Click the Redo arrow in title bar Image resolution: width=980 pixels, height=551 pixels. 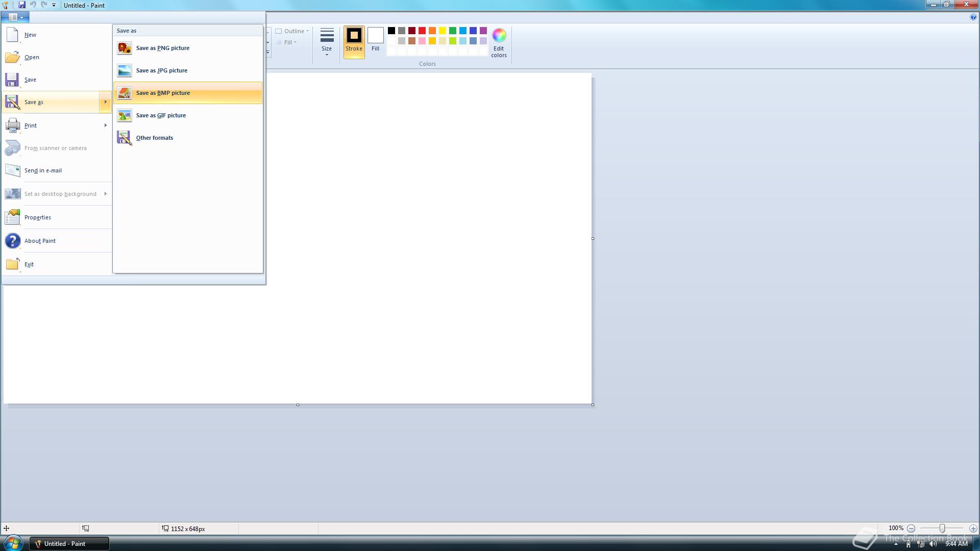[x=44, y=5]
